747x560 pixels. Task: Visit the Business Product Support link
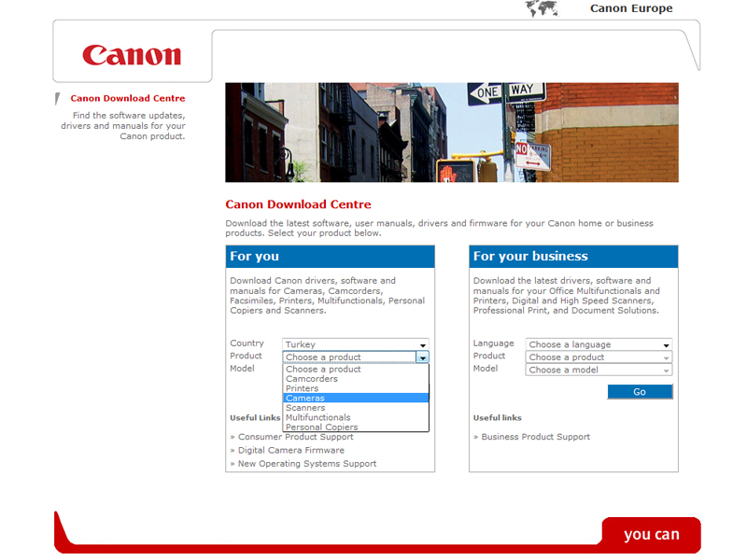coord(535,437)
